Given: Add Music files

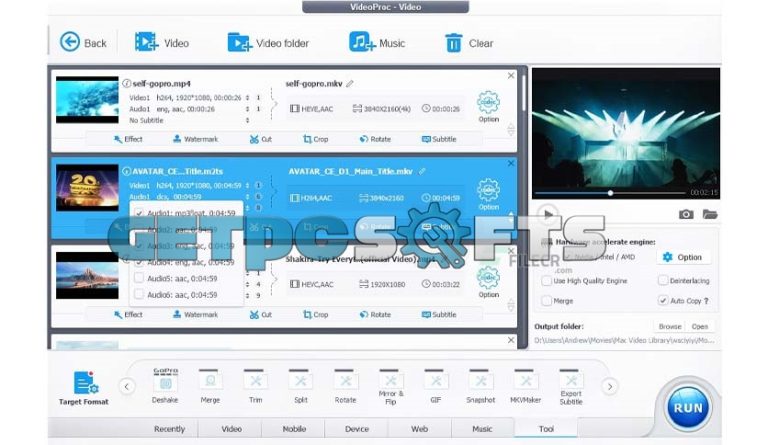Looking at the screenshot, I should pyautogui.click(x=377, y=43).
